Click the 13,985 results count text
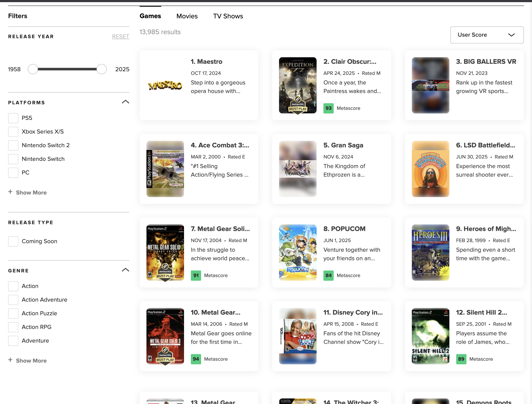 click(x=160, y=32)
